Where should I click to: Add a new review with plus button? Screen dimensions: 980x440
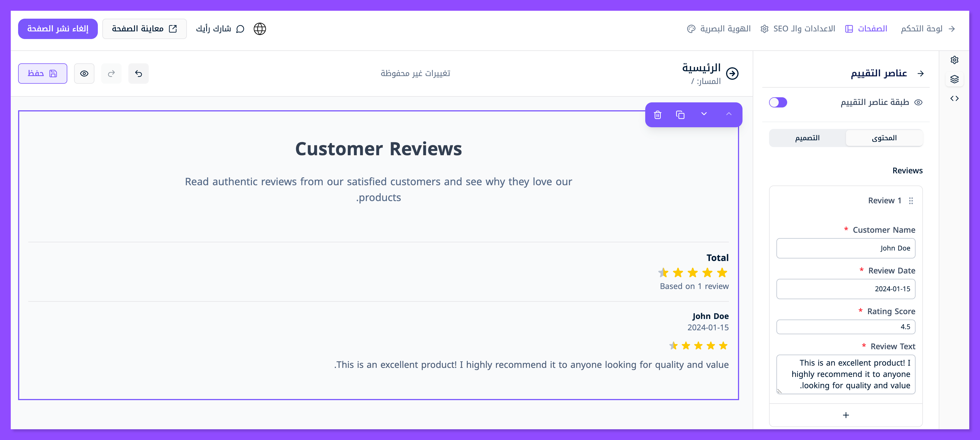pyautogui.click(x=845, y=415)
